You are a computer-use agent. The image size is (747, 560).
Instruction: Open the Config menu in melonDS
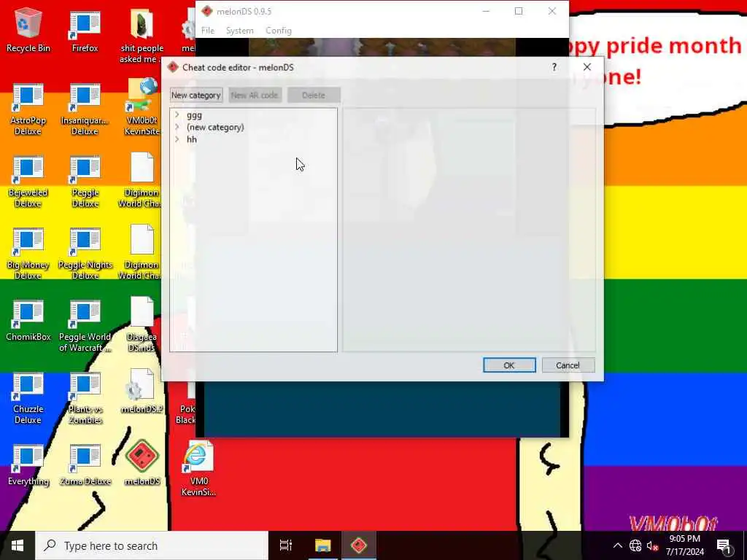coord(279,31)
